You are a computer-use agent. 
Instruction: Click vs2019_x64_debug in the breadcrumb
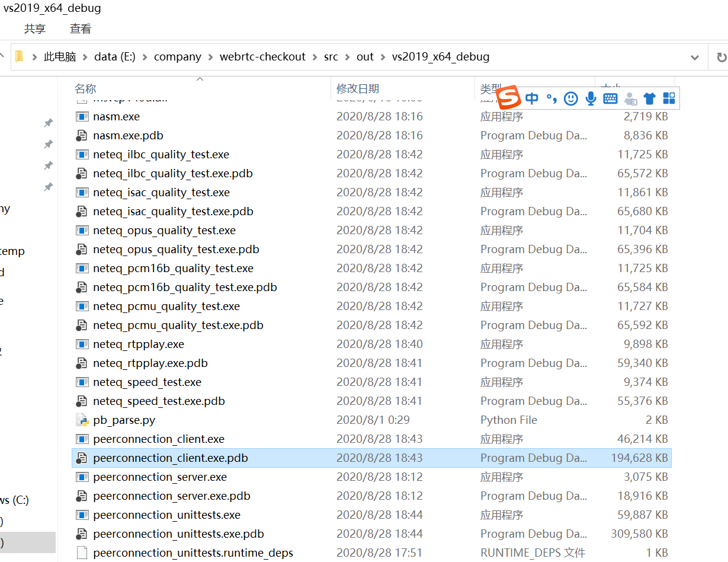coord(441,57)
